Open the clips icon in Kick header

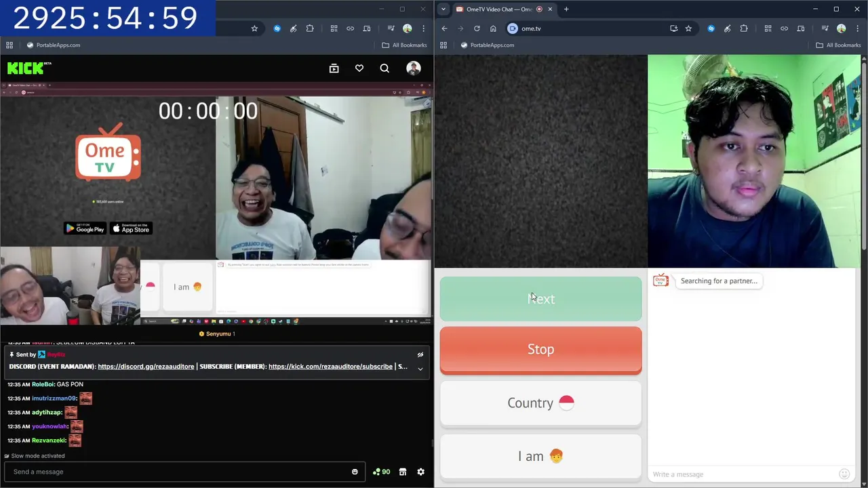tap(334, 68)
